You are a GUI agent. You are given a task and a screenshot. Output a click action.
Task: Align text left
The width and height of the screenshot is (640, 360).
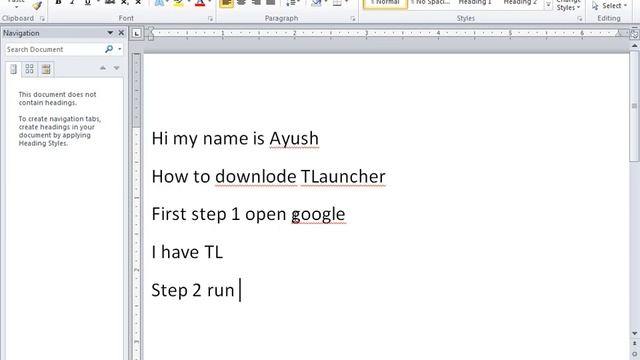[x=227, y=3]
